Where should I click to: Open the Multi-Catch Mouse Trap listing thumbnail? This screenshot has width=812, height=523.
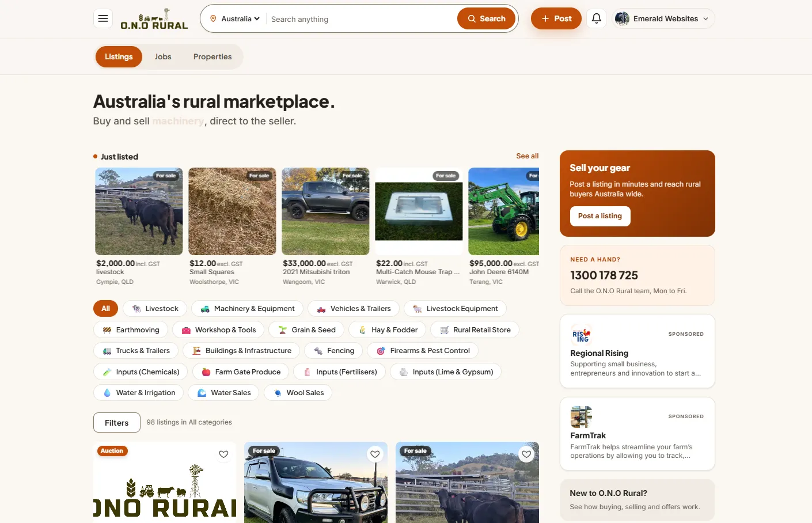pyautogui.click(x=419, y=211)
